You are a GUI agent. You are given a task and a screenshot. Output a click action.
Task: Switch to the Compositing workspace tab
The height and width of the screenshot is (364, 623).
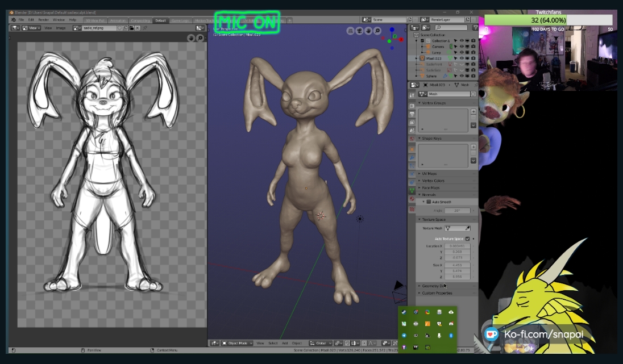pos(140,20)
